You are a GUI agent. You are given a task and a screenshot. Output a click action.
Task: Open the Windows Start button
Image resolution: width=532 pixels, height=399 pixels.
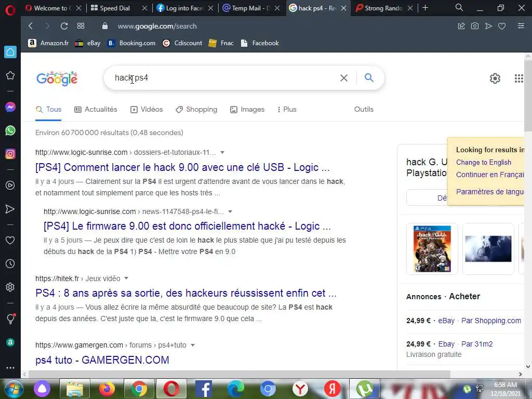14,389
